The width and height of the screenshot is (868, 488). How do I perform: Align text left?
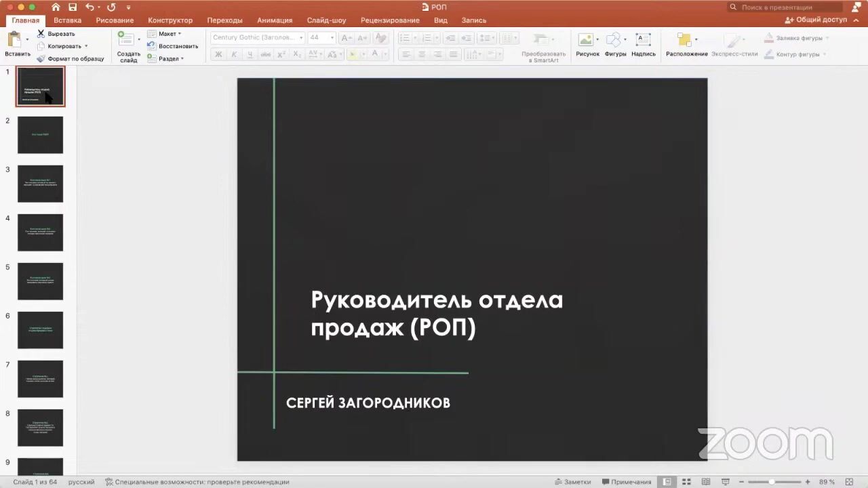pos(406,54)
